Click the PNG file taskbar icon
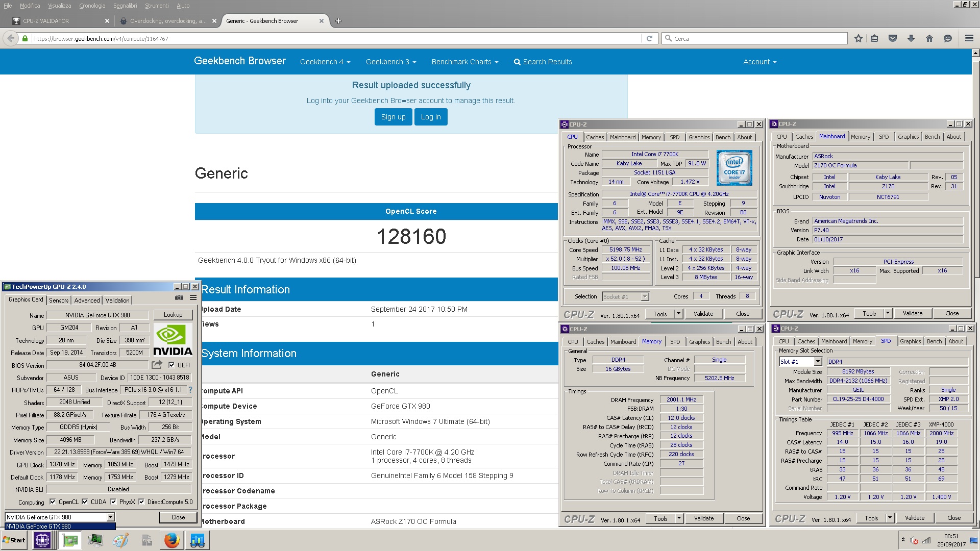Screen dimensions: 980x551 (146, 540)
